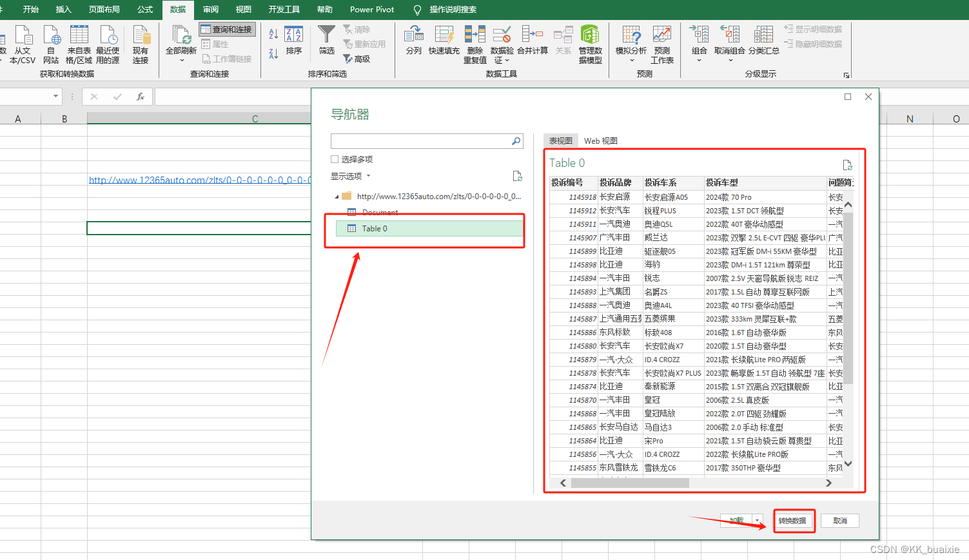Open the Page Layout (页面布局) tab
Screen dimensions: 969x560
pos(104,10)
